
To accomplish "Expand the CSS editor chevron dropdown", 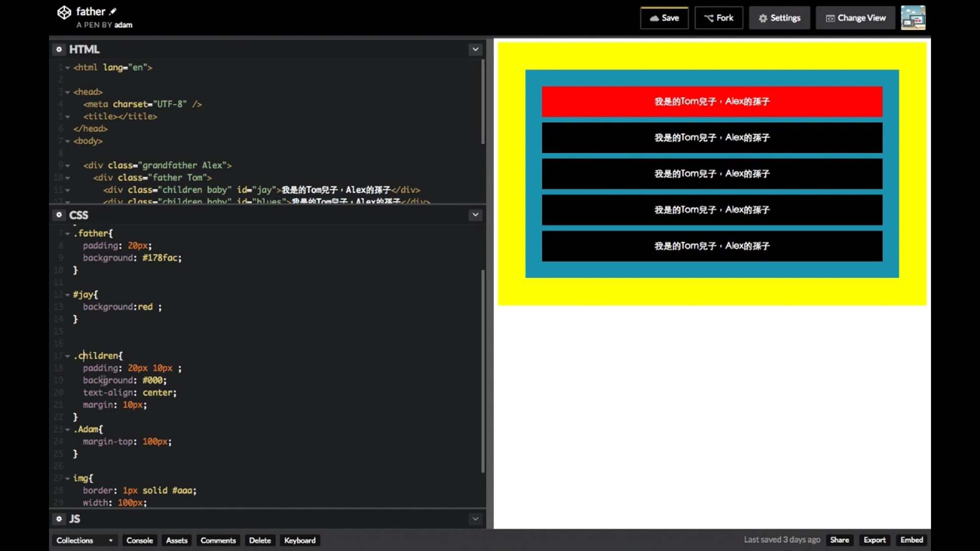I will point(475,215).
